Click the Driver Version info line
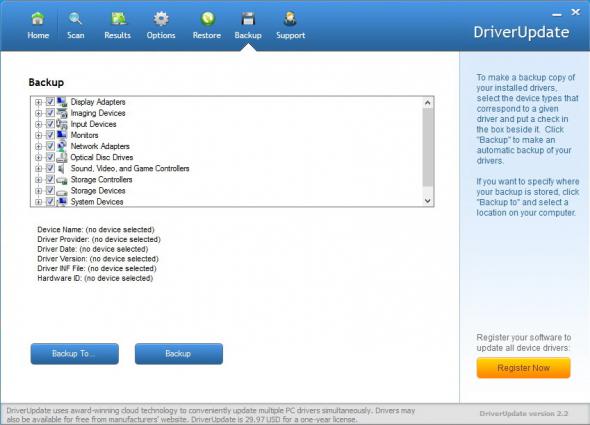590x425 pixels. [x=98, y=259]
